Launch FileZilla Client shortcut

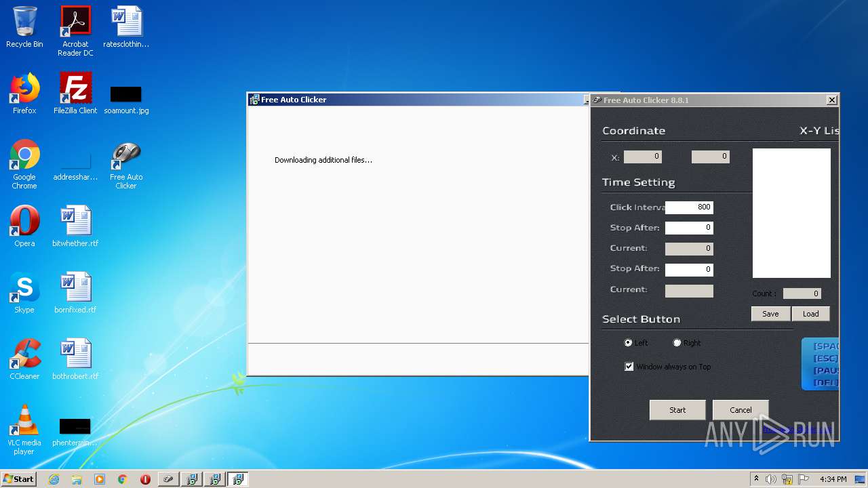coord(75,94)
